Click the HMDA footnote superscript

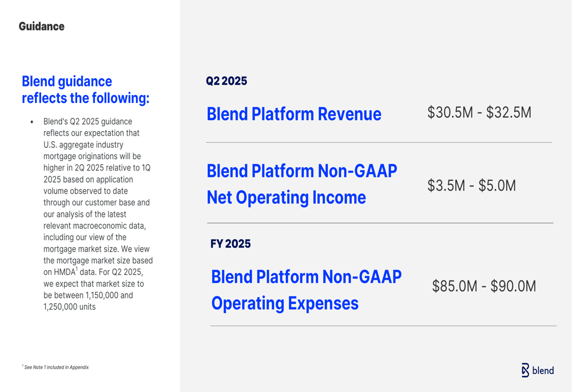click(x=77, y=269)
